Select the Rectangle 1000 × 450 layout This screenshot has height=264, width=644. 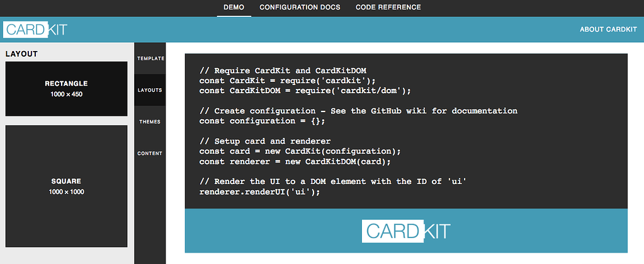click(66, 89)
